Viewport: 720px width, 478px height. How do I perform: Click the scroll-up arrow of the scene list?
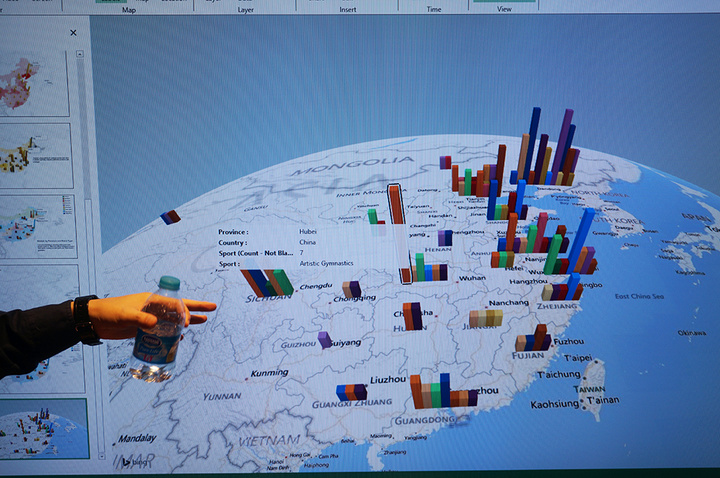click(x=80, y=54)
